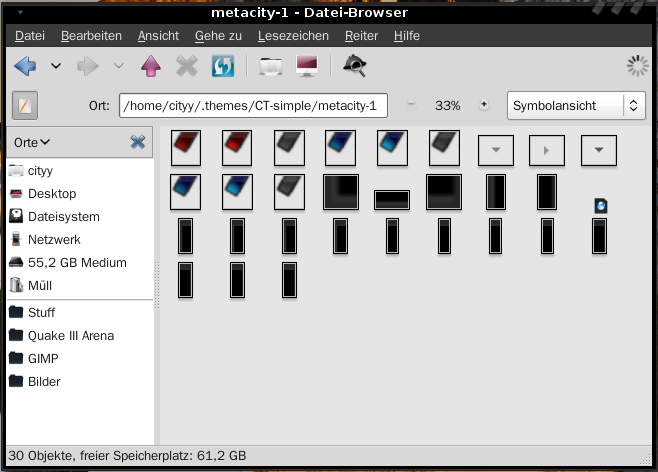Open the Symbolansicht view dropdown
Viewport: 658px width, 472px height.
pos(576,105)
